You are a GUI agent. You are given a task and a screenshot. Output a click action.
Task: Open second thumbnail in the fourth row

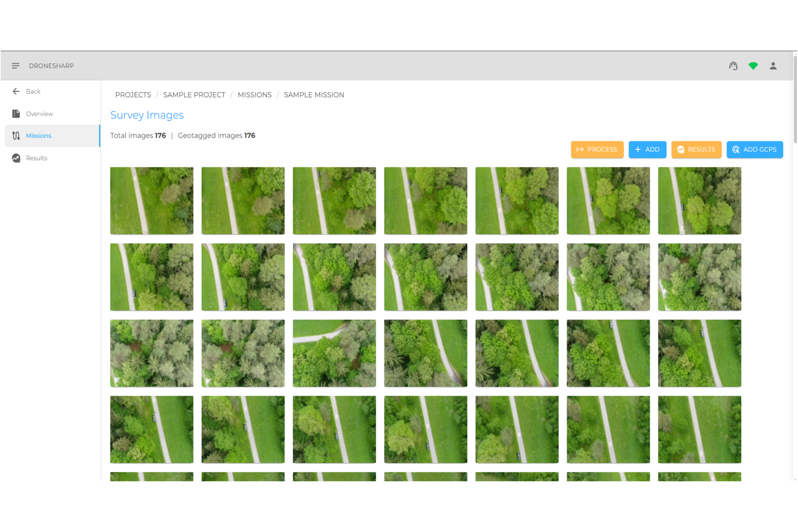click(x=243, y=429)
